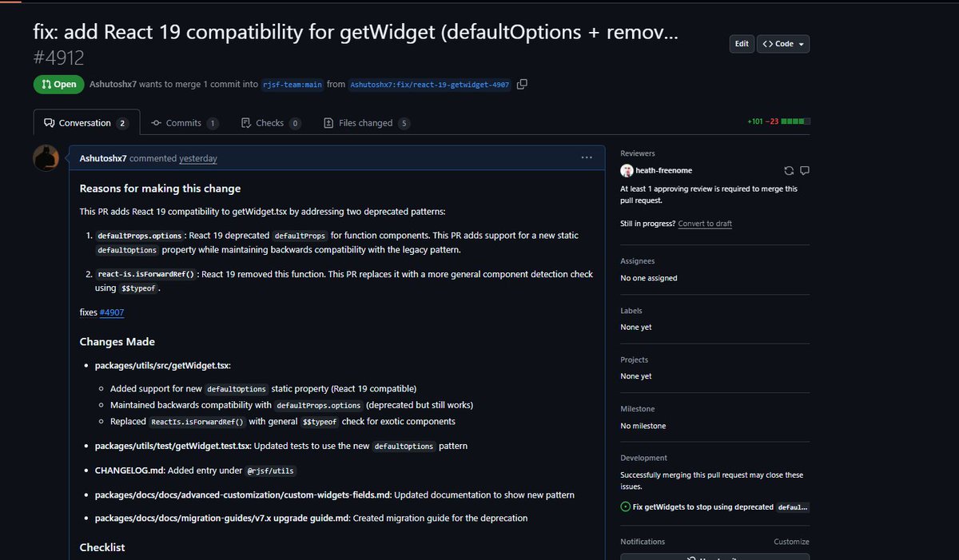This screenshot has height=560, width=959.
Task: Switch to the Checks tab
Action: pyautogui.click(x=271, y=123)
